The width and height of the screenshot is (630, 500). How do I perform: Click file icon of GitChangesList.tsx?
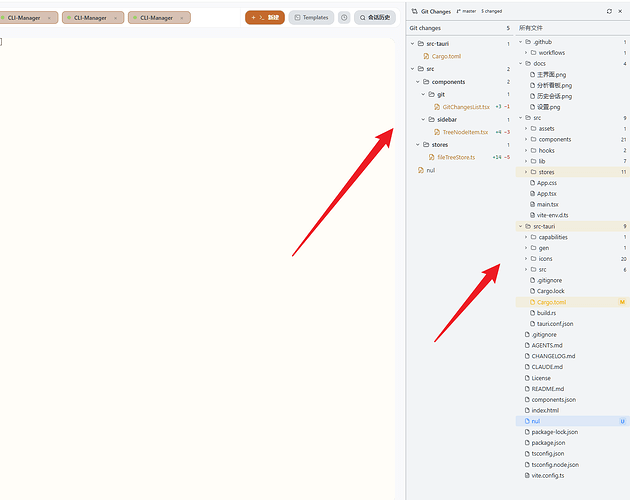point(437,107)
